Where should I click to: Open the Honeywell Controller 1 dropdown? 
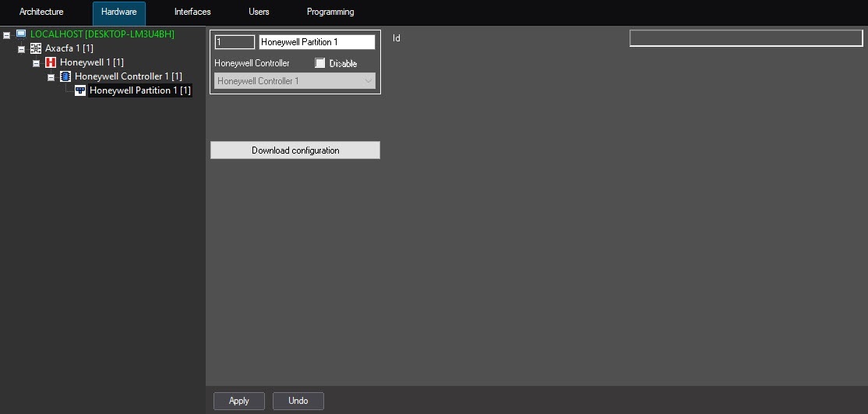(x=295, y=81)
